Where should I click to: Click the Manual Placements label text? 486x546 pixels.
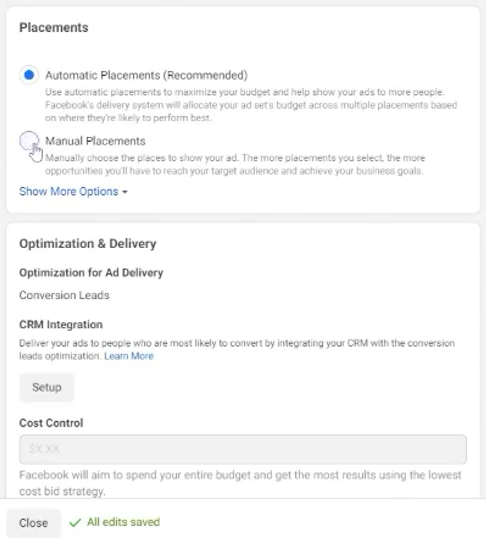coord(95,141)
